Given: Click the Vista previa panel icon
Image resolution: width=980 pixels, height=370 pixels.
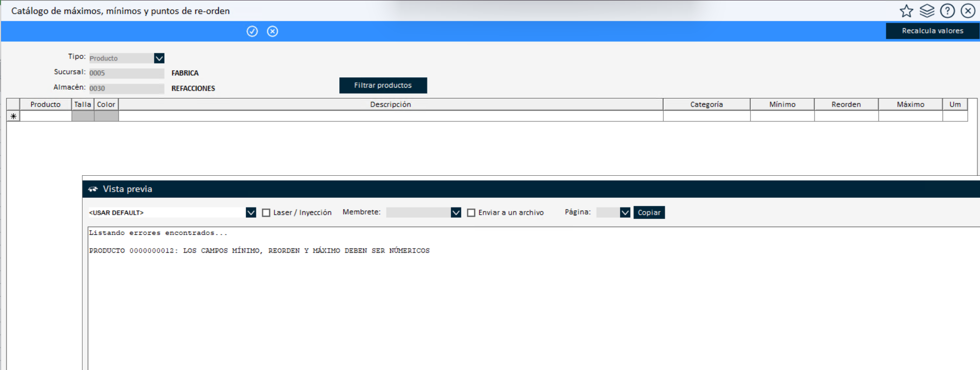Looking at the screenshot, I should point(93,189).
